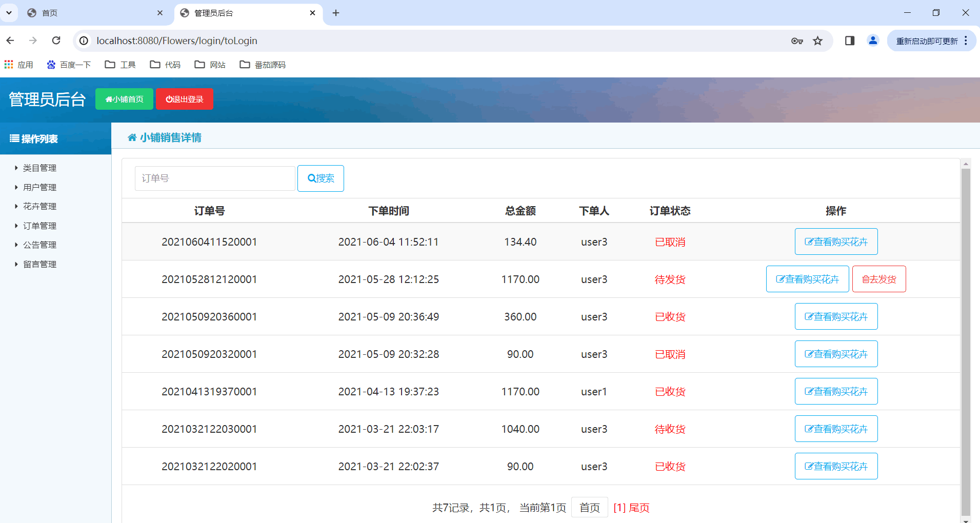This screenshot has height=523, width=980.
Task: Click the 下单时间 column header
Action: coord(389,211)
